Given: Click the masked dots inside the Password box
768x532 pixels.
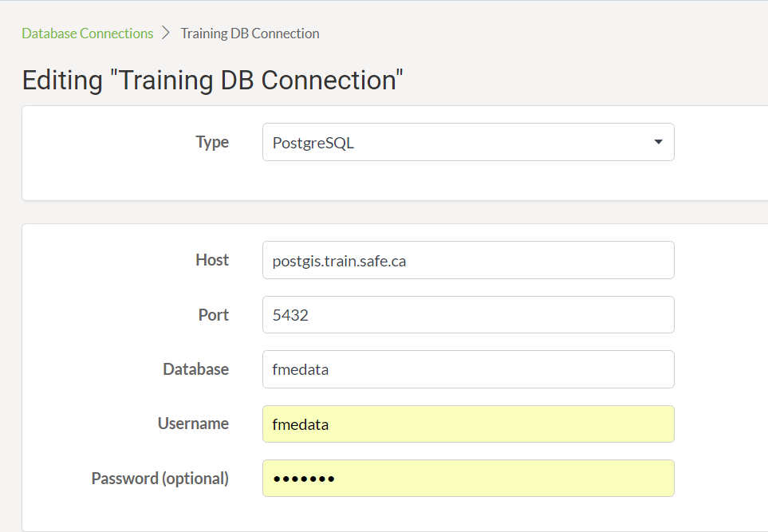Looking at the screenshot, I should [x=304, y=479].
